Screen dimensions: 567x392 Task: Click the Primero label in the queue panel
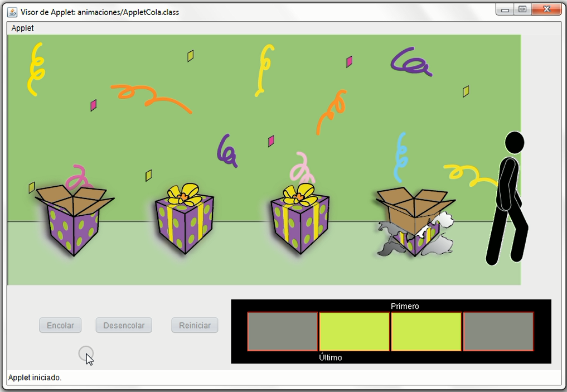click(x=405, y=306)
